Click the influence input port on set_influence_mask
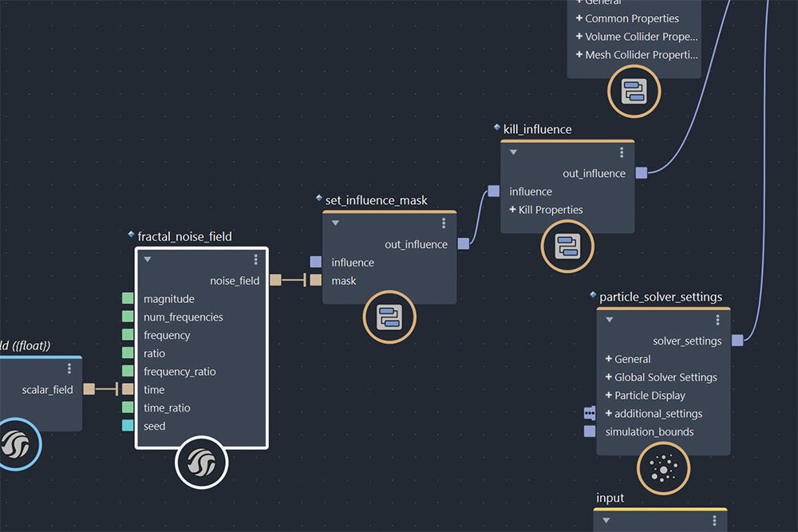Image resolution: width=798 pixels, height=532 pixels. click(x=315, y=262)
